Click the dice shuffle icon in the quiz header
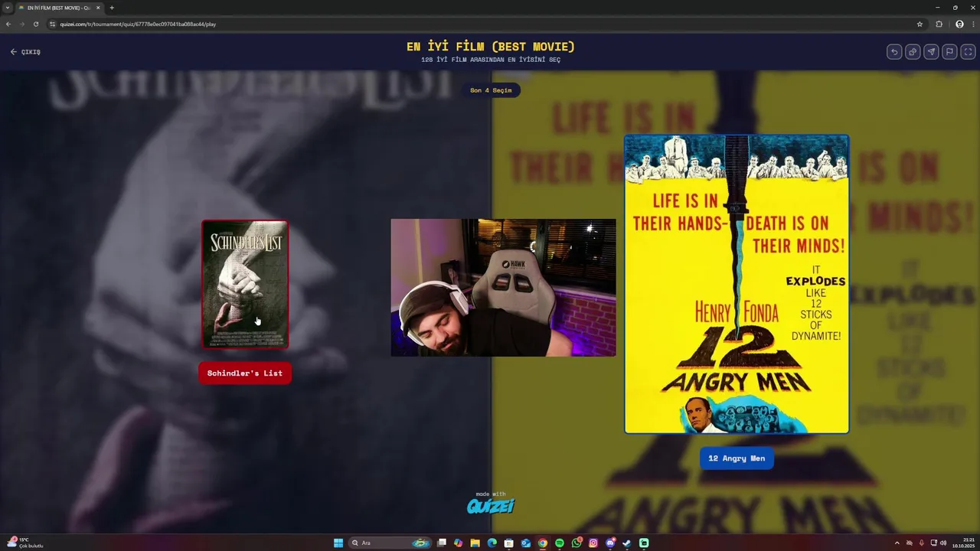The height and width of the screenshot is (551, 980). coord(913,52)
